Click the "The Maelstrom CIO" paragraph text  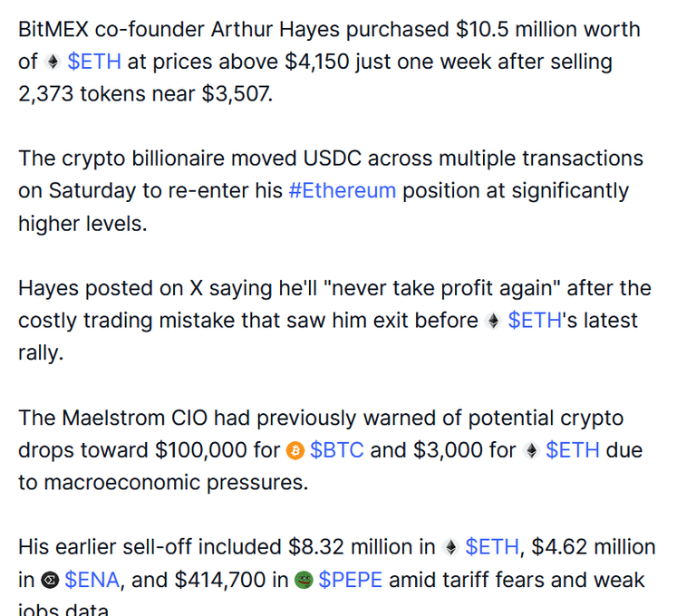click(112, 418)
